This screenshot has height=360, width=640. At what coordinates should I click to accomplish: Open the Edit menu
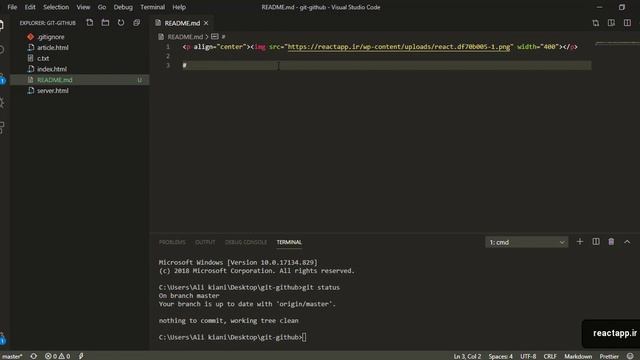[30, 7]
